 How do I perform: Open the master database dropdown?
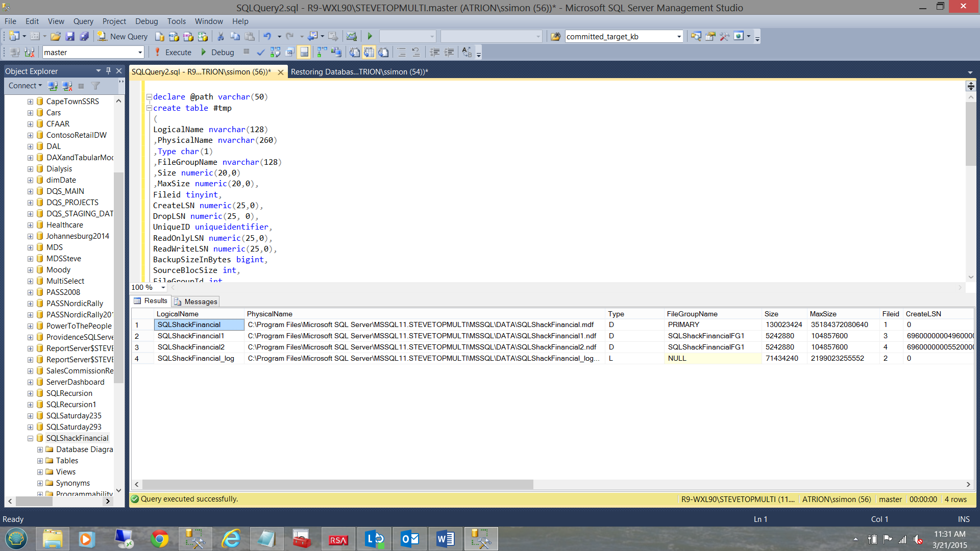(x=140, y=52)
